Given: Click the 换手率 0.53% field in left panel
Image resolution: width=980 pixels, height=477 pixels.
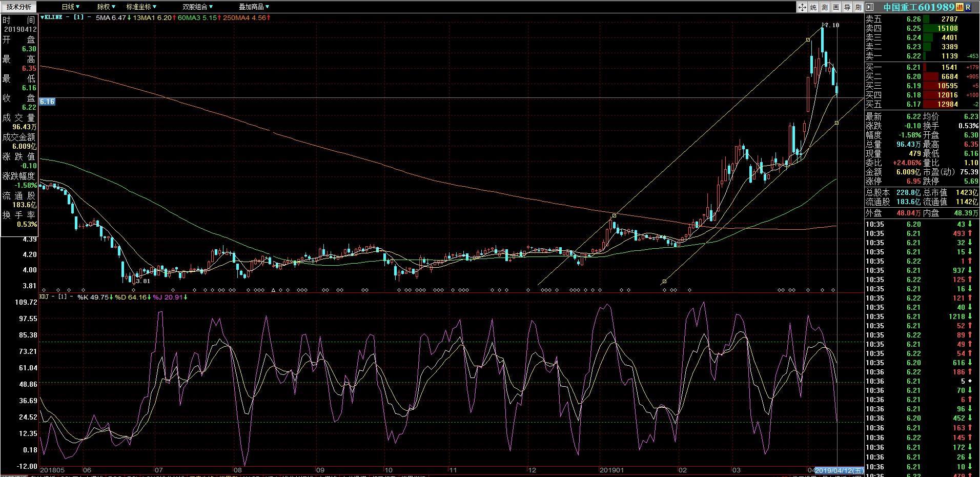Looking at the screenshot, I should tap(19, 220).
